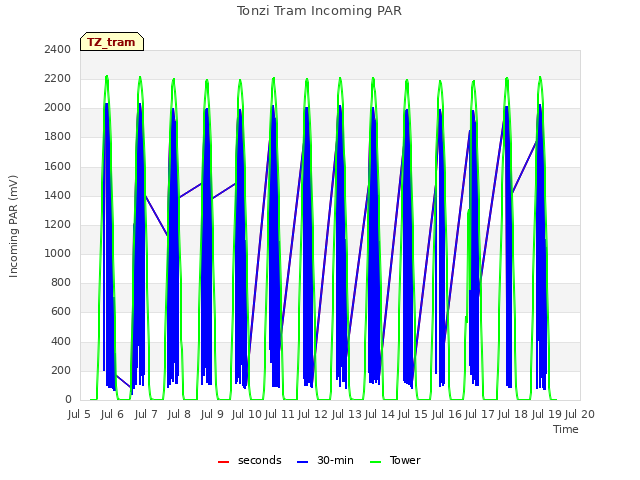Click the Incoming PAR (mV) axis label
This screenshot has height=480, width=640.
click(13, 226)
